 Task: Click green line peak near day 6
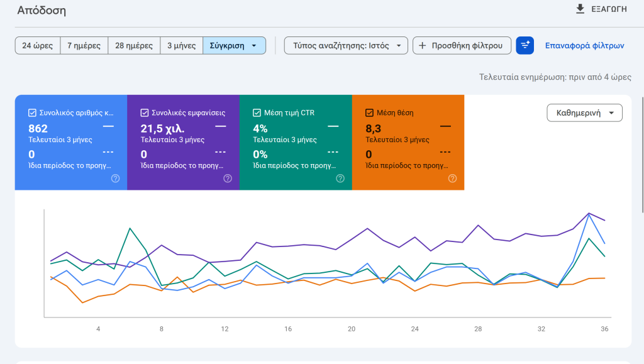click(130, 228)
